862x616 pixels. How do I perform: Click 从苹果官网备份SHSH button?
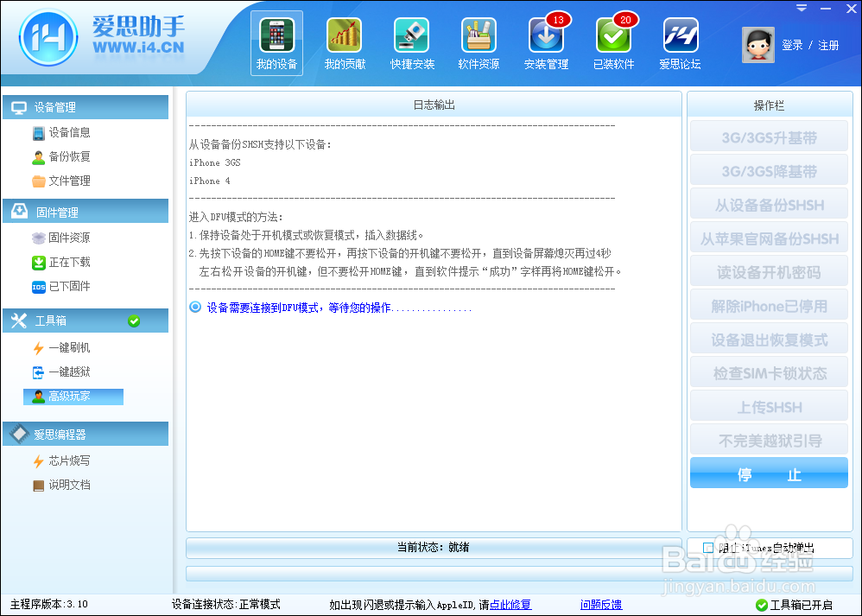click(769, 238)
